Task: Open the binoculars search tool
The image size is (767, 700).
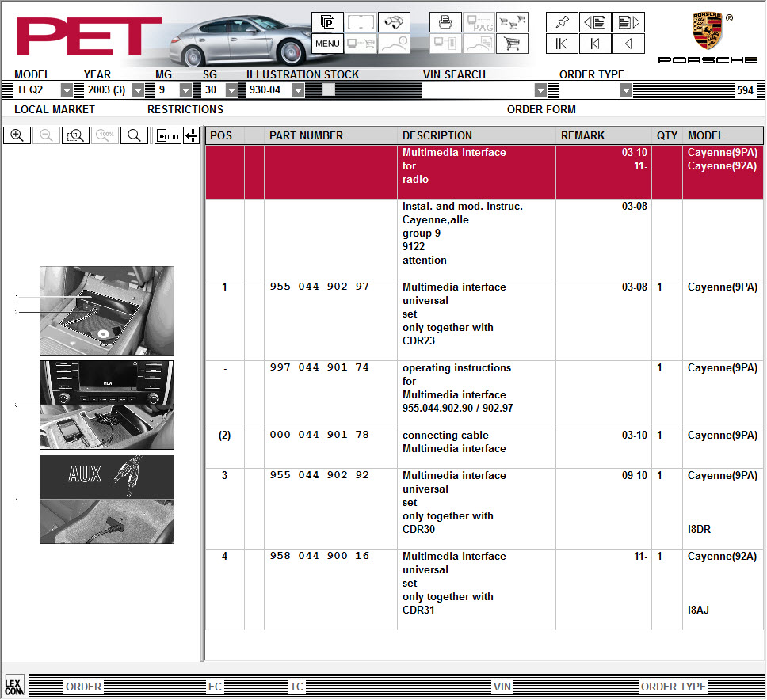Action: coord(395,22)
